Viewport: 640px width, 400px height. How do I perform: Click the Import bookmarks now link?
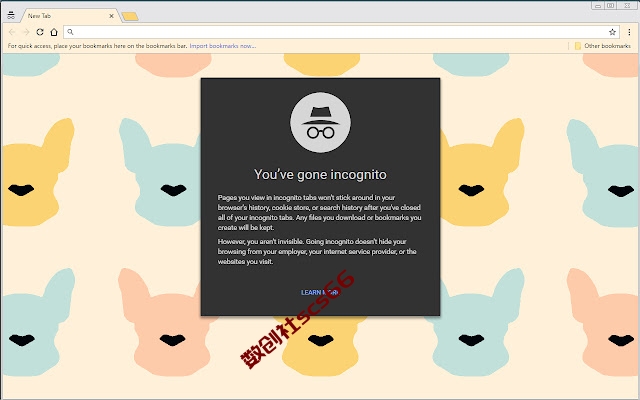[x=223, y=46]
